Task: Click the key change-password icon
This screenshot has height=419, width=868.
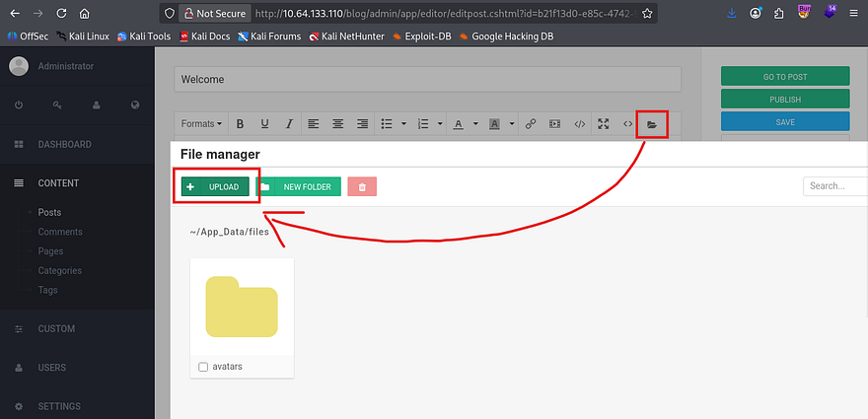Action: pyautogui.click(x=57, y=105)
